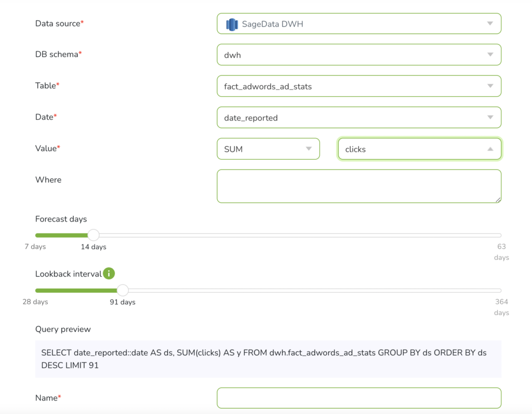Screen dimensions: 532x414
Task: Click the Forecast days slider handle
Action: [94, 235]
